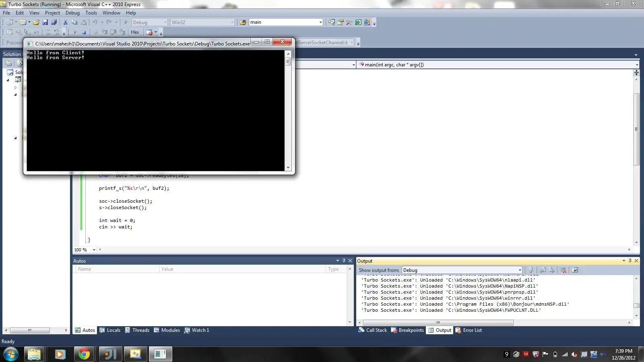The height and width of the screenshot is (362, 644).
Task: Open the find combo box showing main
Action: coord(286,22)
